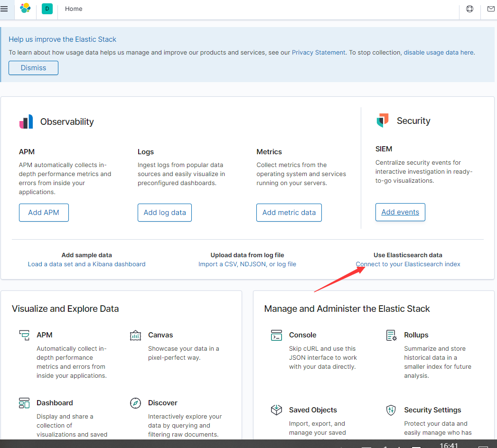Click the Add APM button
Screen dimensions: 497x448
pyautogui.click(x=44, y=213)
